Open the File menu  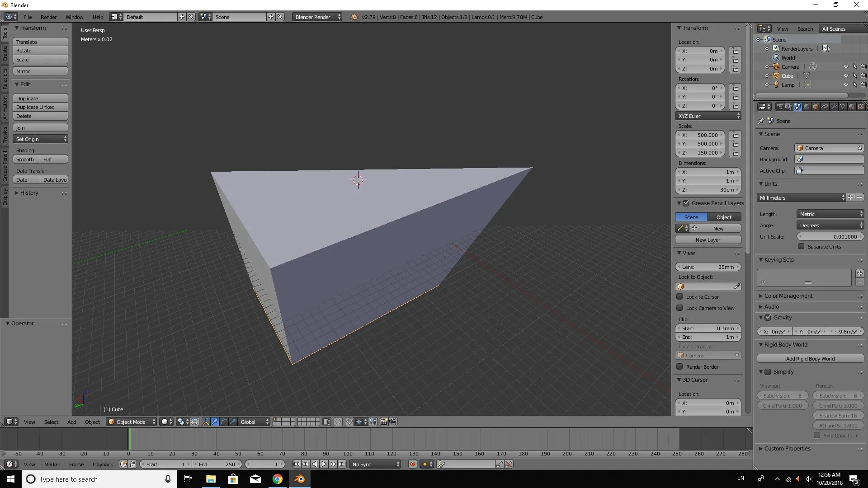coord(28,17)
